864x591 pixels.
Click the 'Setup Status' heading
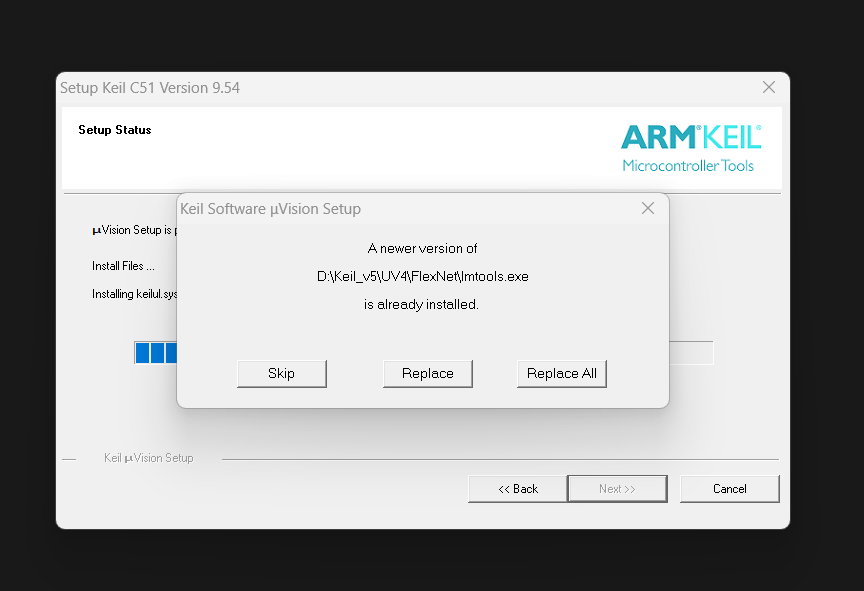pos(115,130)
